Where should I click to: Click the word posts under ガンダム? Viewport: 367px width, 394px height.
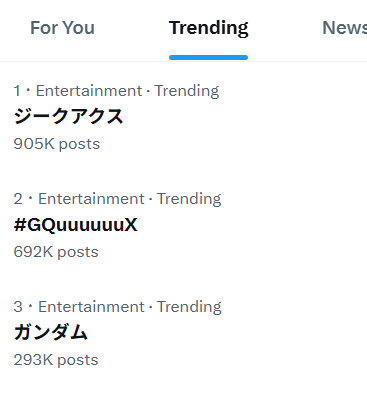(78, 361)
